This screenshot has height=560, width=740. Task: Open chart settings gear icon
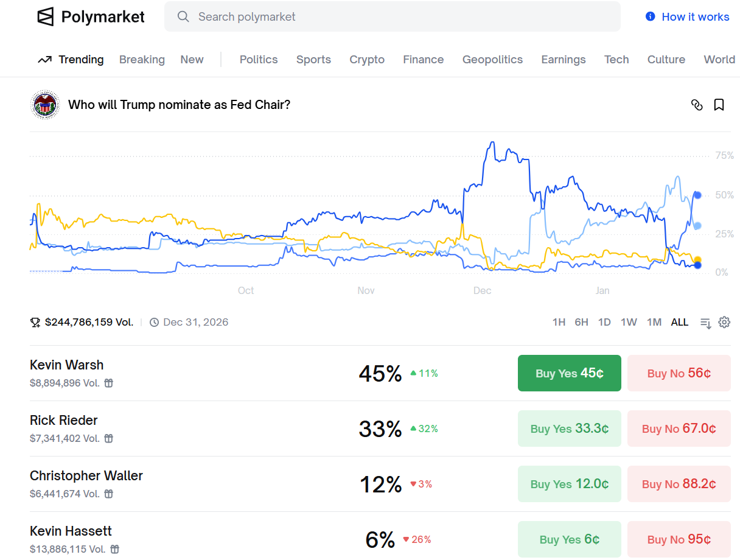pyautogui.click(x=724, y=323)
